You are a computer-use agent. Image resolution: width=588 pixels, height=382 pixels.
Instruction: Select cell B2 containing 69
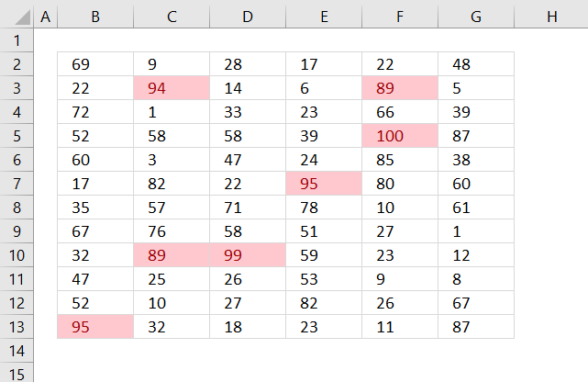[95, 64]
